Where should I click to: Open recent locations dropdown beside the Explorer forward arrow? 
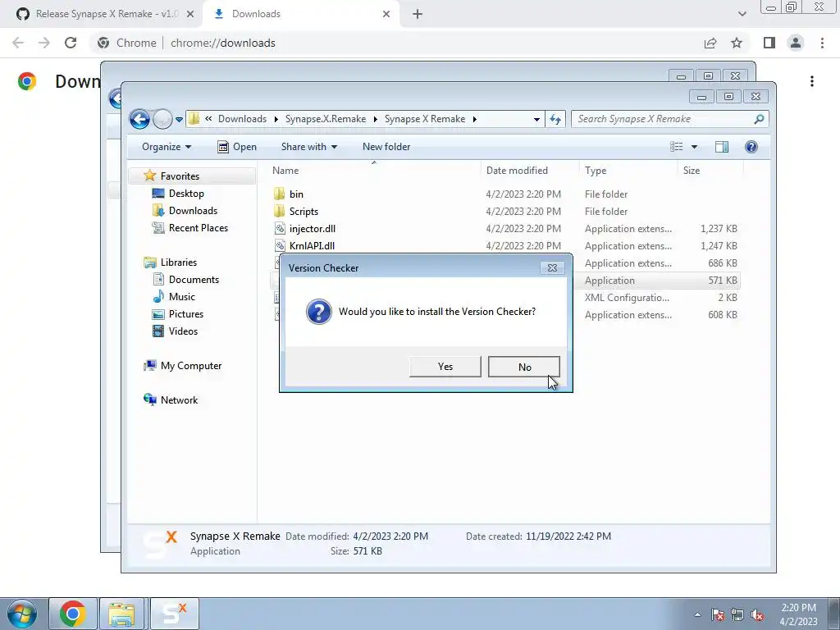pyautogui.click(x=179, y=120)
